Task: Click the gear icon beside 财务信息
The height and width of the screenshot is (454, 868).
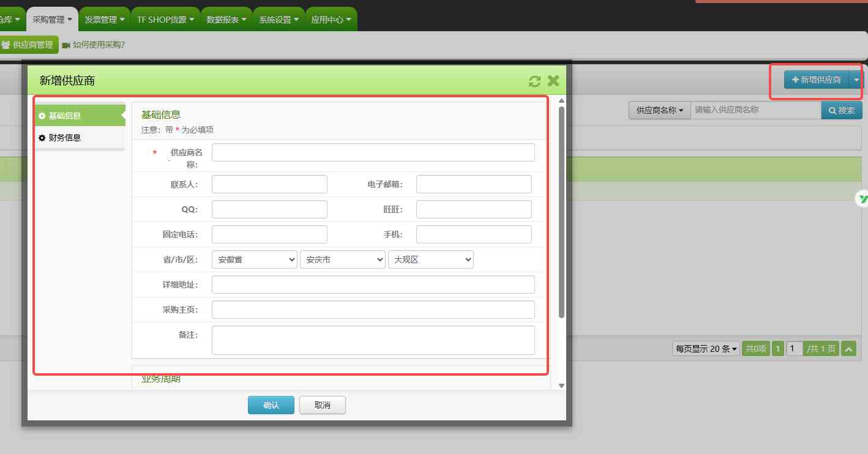Action: [42, 137]
